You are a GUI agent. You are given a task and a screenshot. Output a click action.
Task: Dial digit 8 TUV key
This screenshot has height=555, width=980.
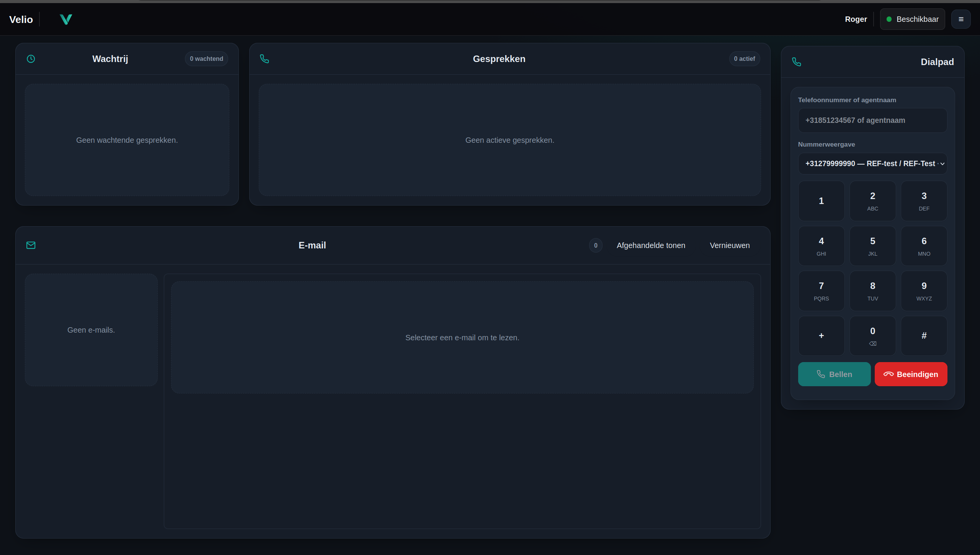coord(873,291)
